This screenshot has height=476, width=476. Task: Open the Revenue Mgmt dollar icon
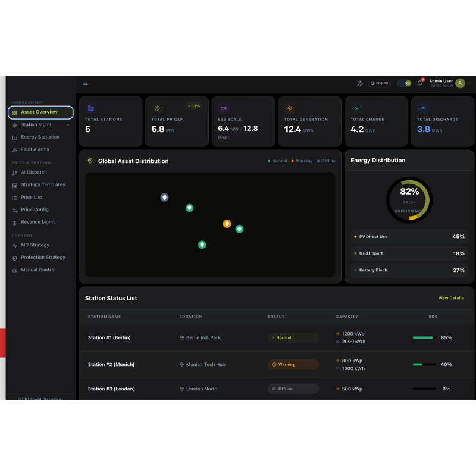[14, 222]
